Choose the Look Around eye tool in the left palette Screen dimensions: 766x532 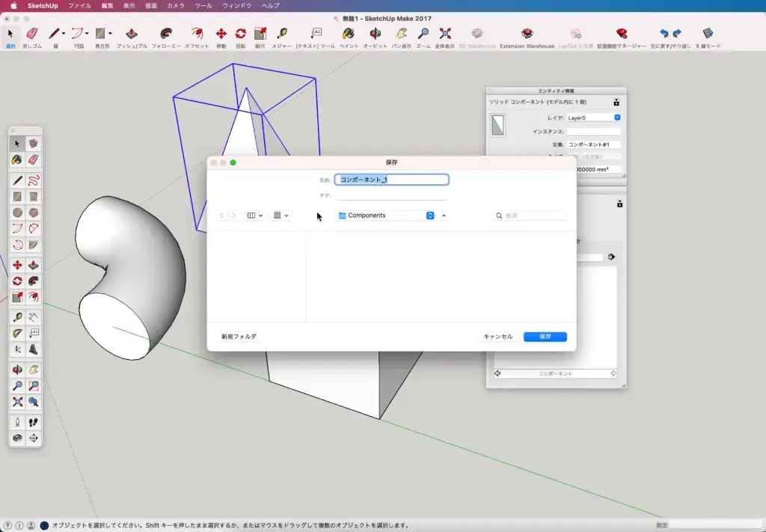[17, 438]
